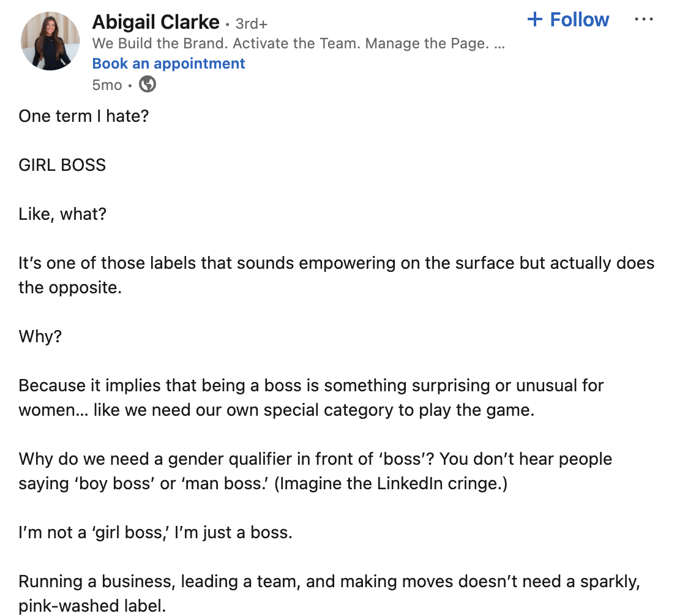
Task: Click the 'GIRL BOSS' text
Action: pyautogui.click(x=62, y=165)
